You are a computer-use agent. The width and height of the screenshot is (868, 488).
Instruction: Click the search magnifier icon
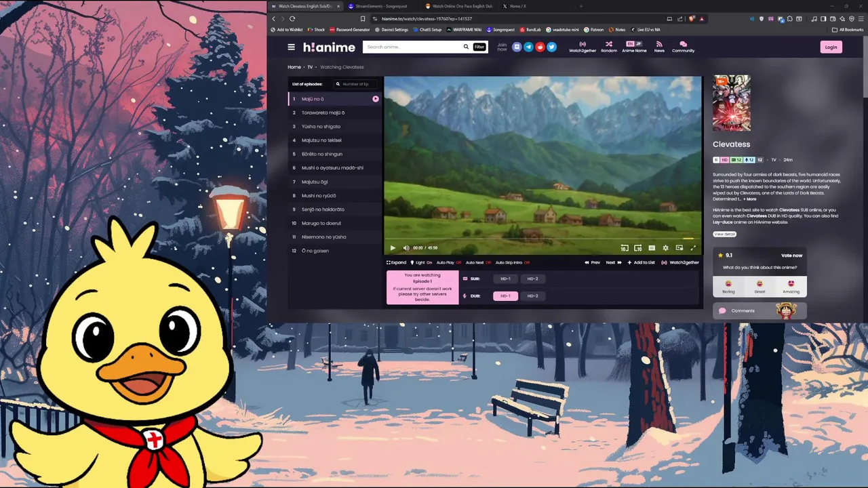(466, 47)
